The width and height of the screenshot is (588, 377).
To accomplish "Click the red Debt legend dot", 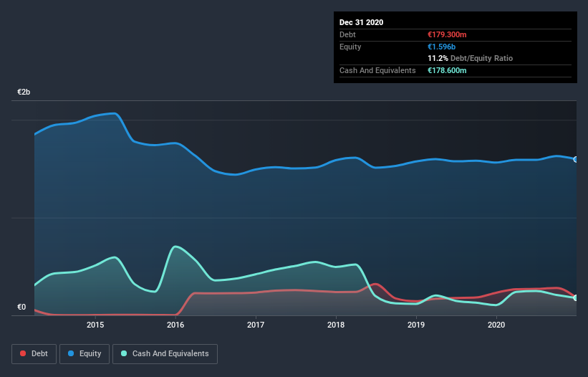I will (x=23, y=353).
